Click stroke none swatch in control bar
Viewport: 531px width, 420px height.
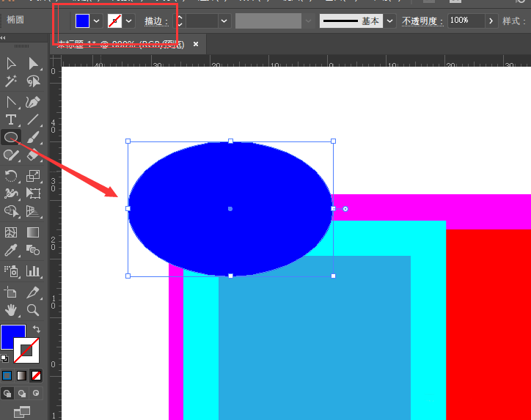point(114,21)
